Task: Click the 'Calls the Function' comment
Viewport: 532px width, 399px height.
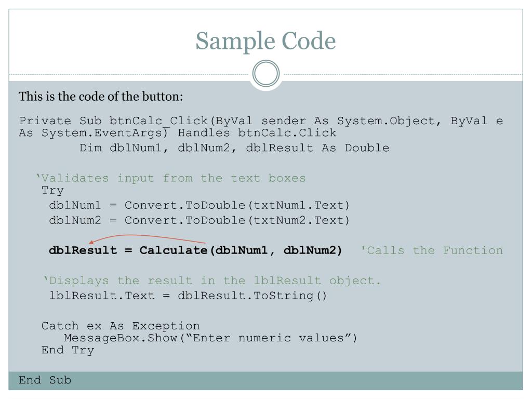Action: click(x=432, y=250)
